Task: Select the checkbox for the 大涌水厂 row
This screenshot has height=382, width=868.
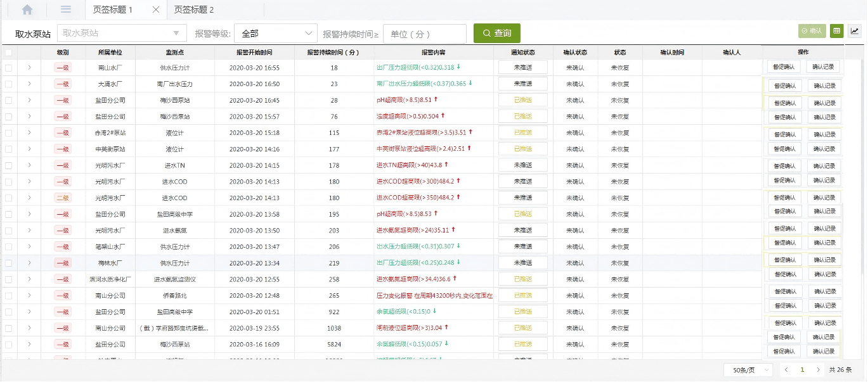Action: click(x=8, y=84)
